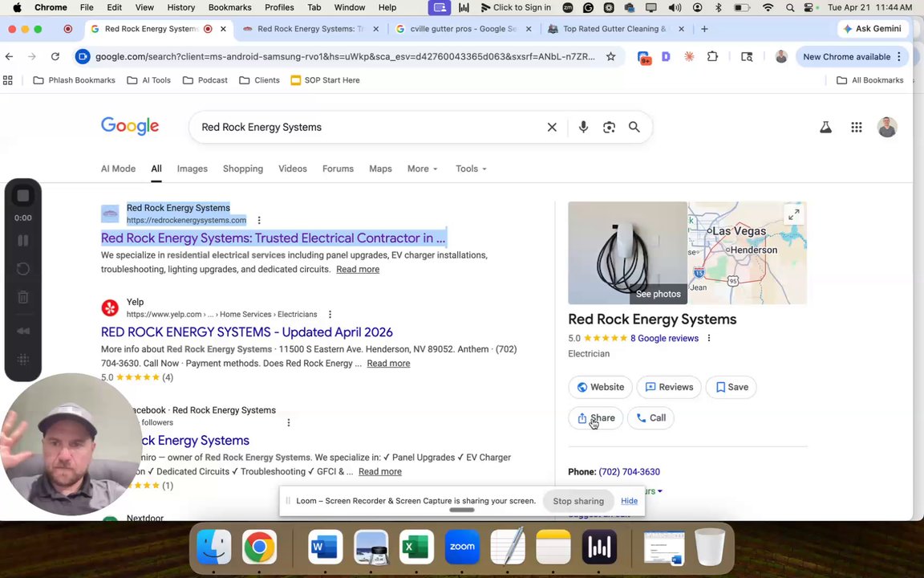Hide the Loom sharing notification
924x578 pixels.
point(629,501)
